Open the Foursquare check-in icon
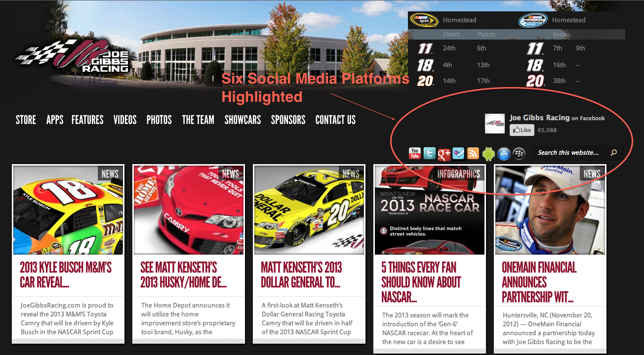This screenshot has width=644, height=355. tap(458, 153)
